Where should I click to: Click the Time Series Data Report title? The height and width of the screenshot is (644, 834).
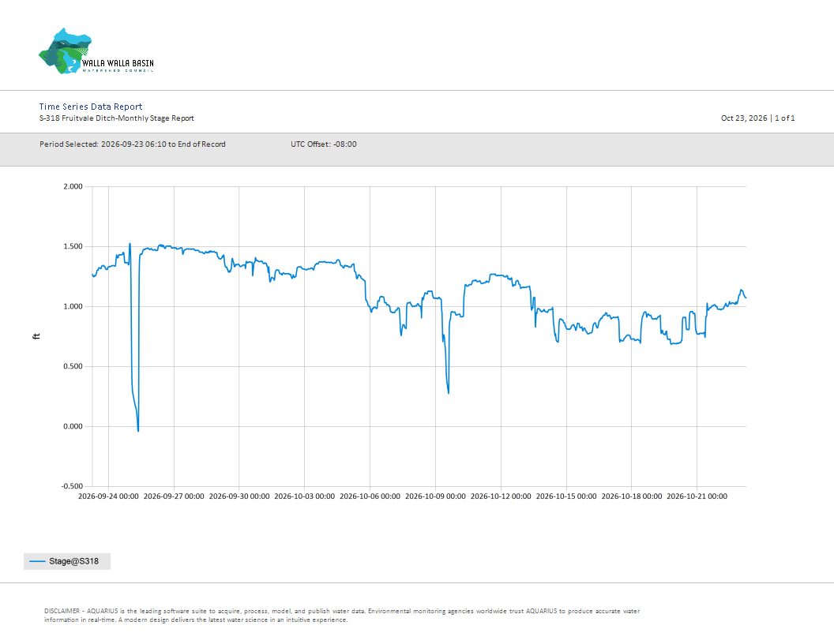90,107
